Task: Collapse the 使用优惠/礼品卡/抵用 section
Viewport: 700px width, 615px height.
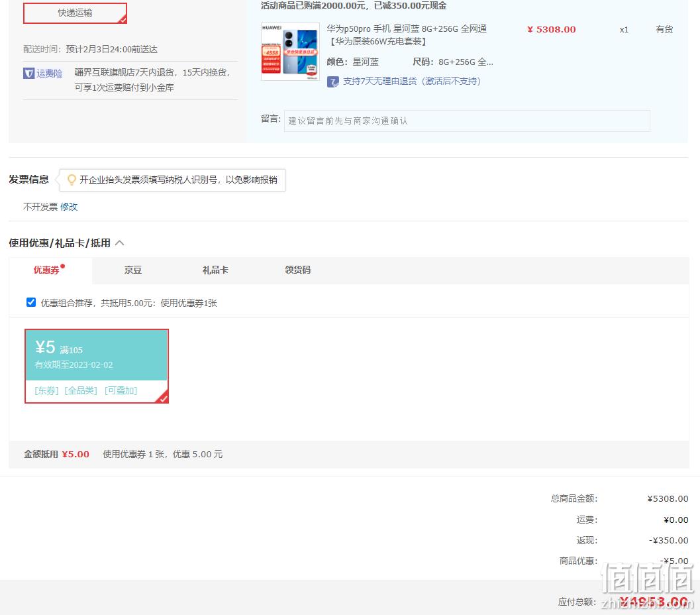Action: pyautogui.click(x=120, y=243)
